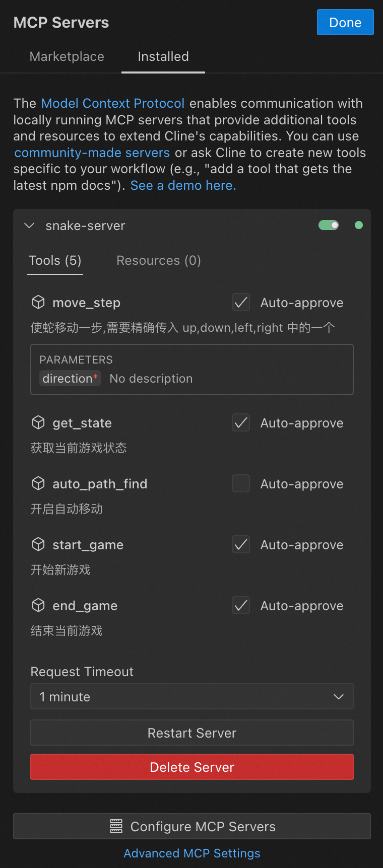
Task: Click the get_state tool cube icon
Action: coord(38,422)
